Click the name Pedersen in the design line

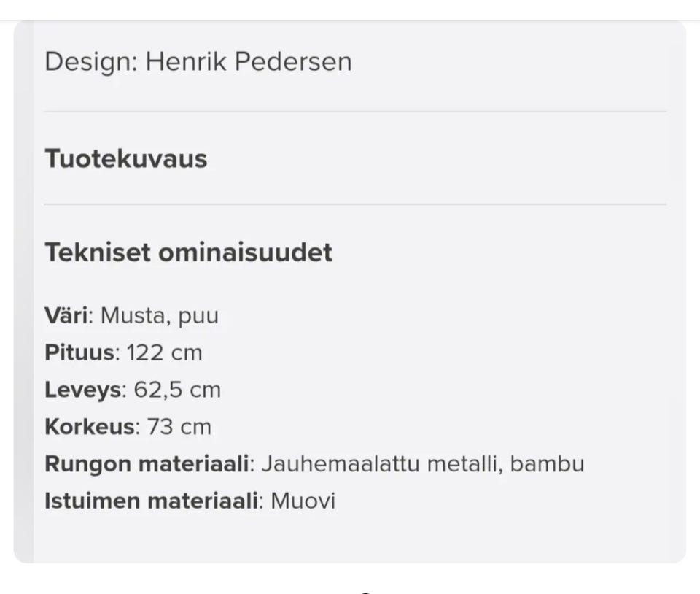pyautogui.click(x=293, y=61)
